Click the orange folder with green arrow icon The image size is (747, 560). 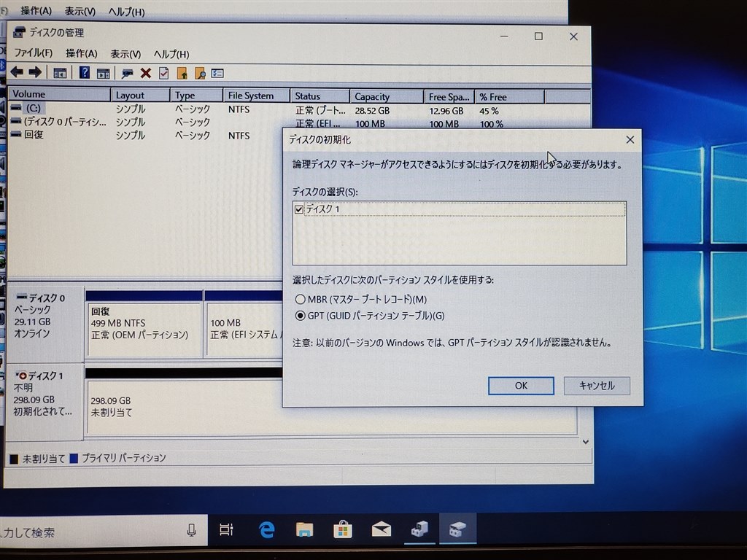(x=182, y=74)
